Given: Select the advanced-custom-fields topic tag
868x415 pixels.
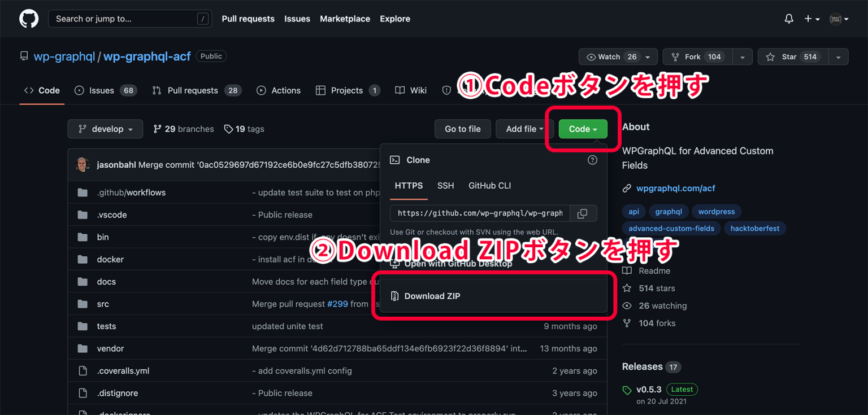Looking at the screenshot, I should 671,229.
